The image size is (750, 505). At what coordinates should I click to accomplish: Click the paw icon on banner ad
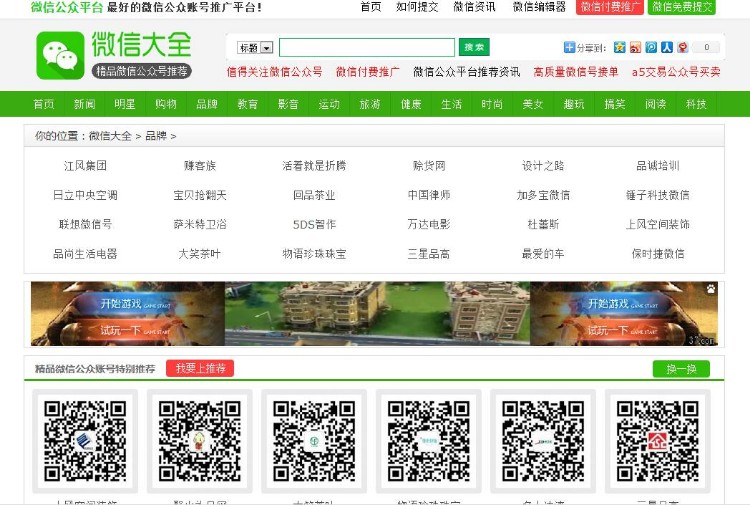[711, 288]
